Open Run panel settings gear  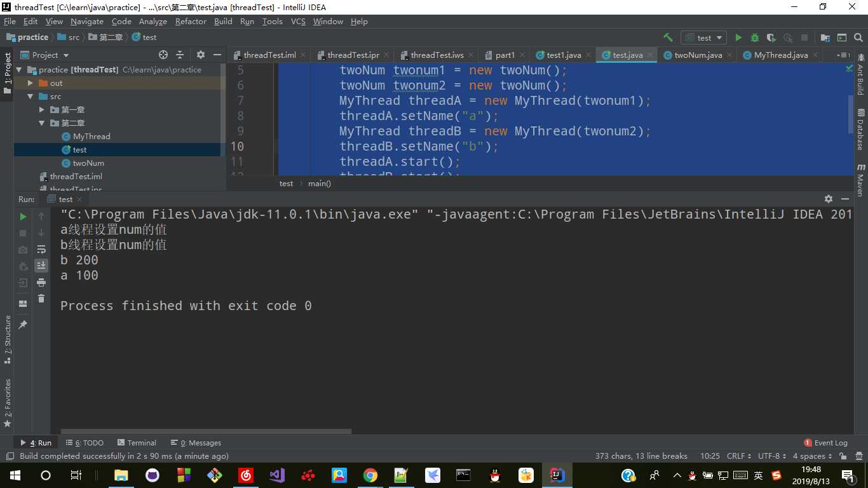click(828, 199)
